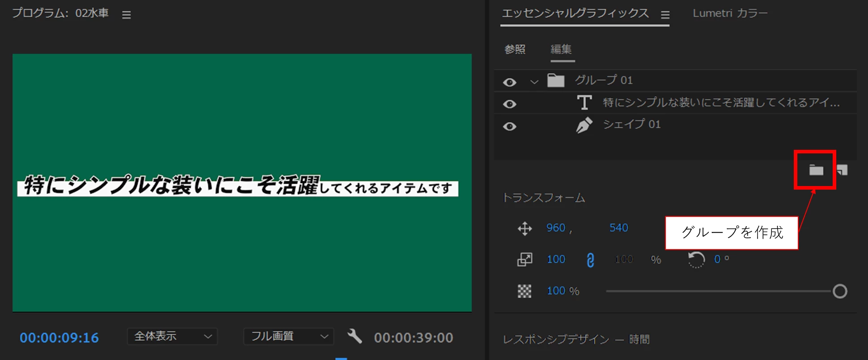
Task: Open the wrench settings button
Action: 355,336
